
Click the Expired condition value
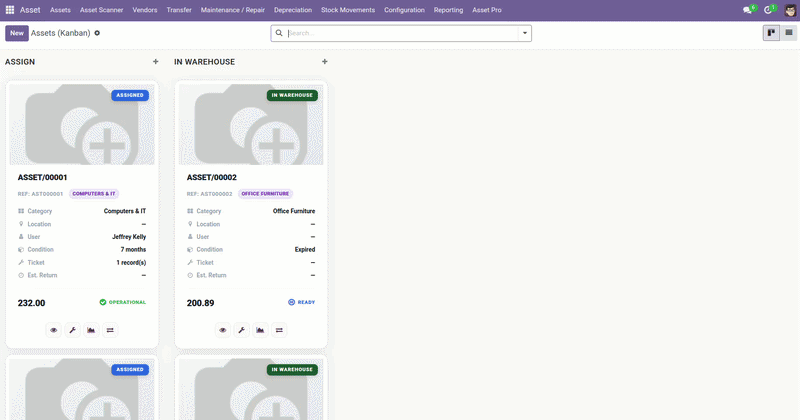(305, 250)
